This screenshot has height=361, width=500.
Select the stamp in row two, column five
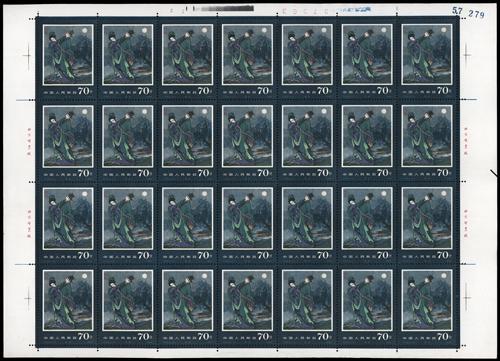point(307,140)
